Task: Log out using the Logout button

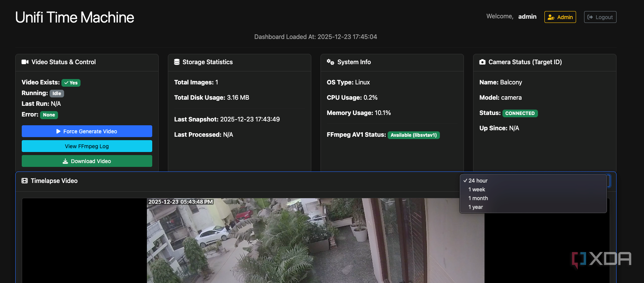Action: (x=600, y=17)
